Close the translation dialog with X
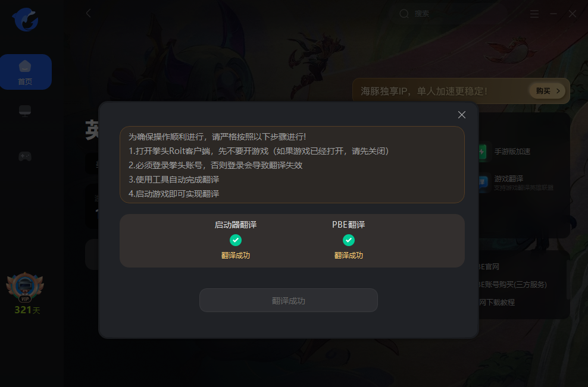This screenshot has height=387, width=588. point(462,115)
